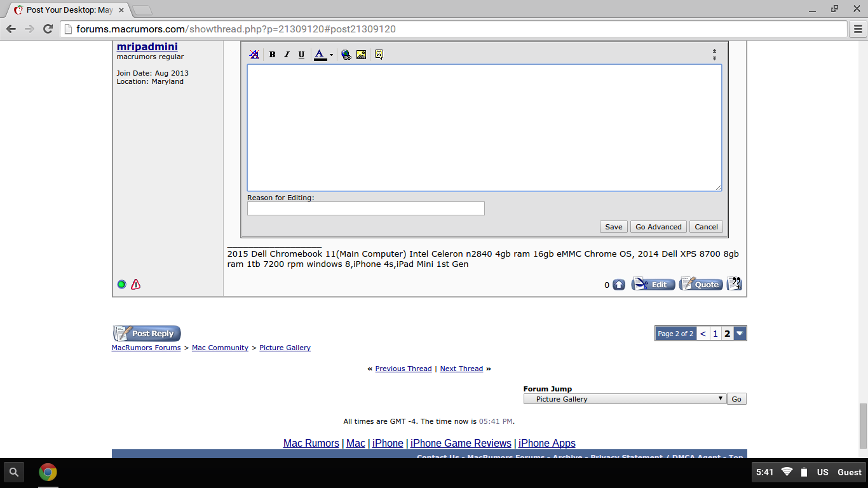Click the Guest user label in tray

click(850, 472)
